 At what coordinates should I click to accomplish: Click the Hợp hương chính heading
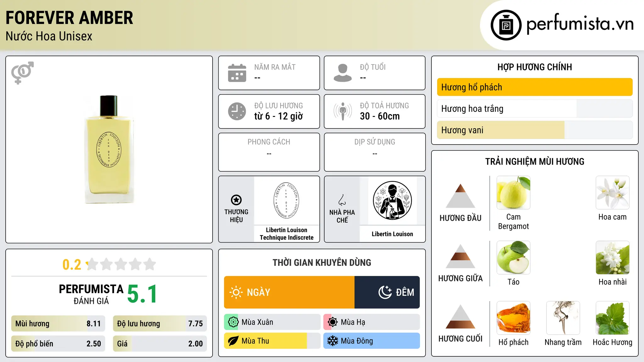(535, 67)
